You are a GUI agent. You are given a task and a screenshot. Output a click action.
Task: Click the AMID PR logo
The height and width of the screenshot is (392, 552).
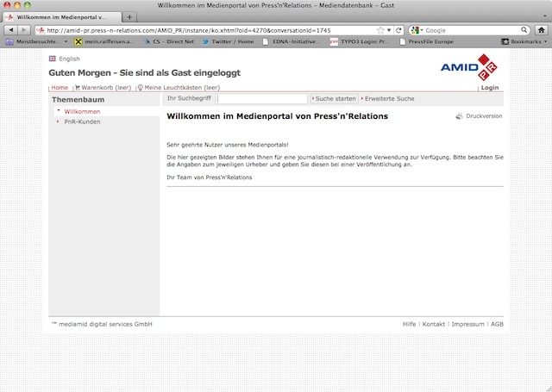[x=469, y=66]
